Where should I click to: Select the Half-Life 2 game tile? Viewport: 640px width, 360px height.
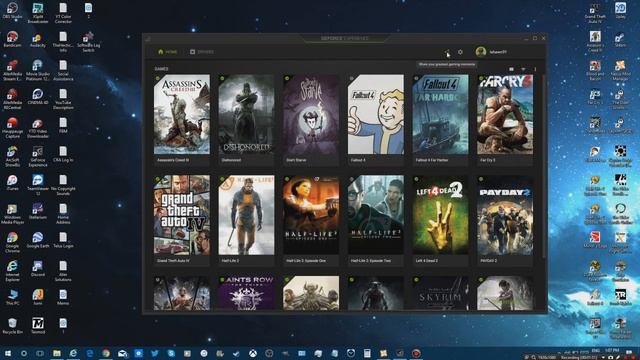pos(246,220)
